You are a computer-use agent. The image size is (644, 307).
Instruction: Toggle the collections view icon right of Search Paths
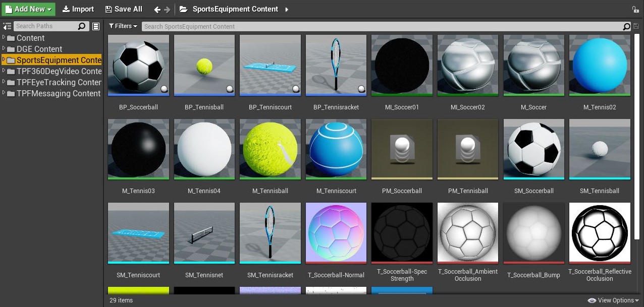click(x=96, y=26)
